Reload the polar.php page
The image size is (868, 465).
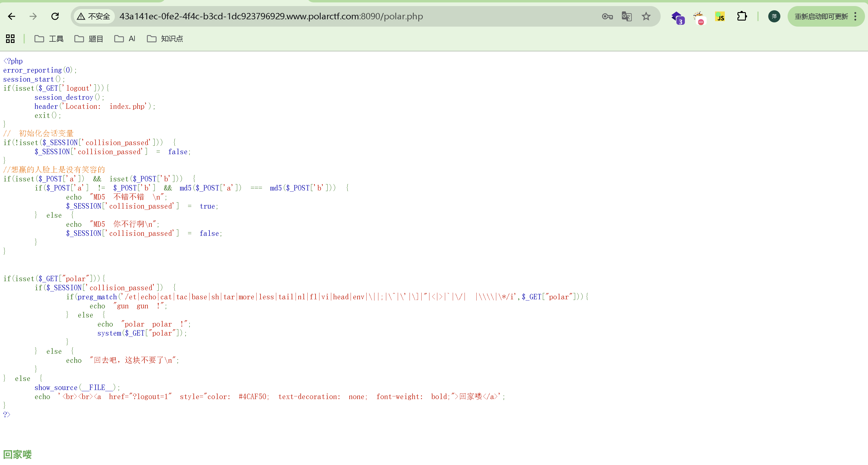tap(55, 16)
